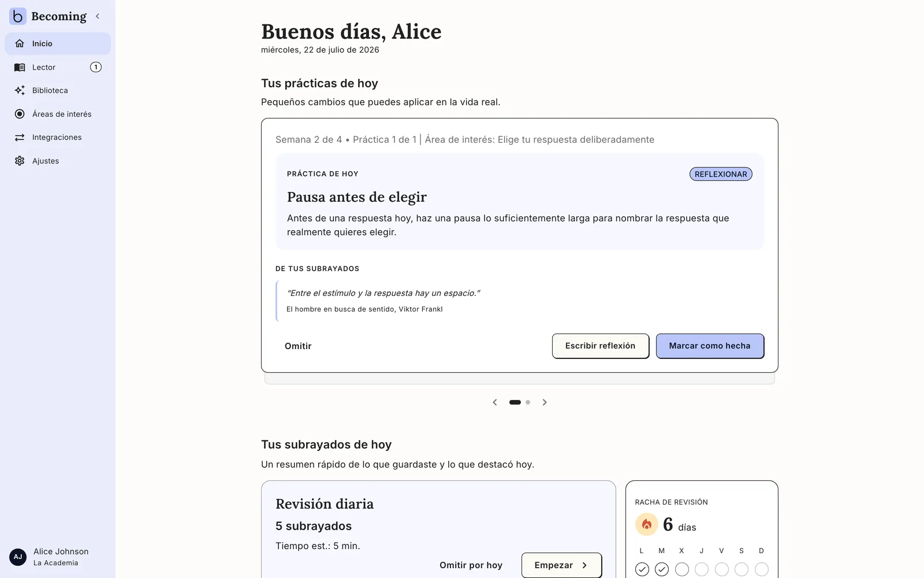Open Áreas de interés menu item
924x578 pixels.
tap(58, 114)
